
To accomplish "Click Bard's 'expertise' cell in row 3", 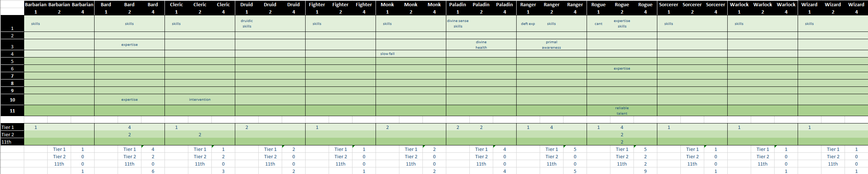I will [129, 45].
